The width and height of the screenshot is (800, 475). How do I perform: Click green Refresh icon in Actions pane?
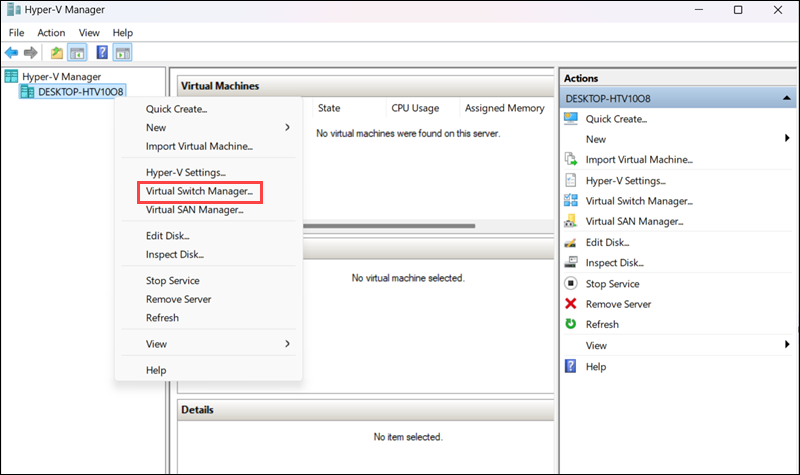tap(570, 324)
